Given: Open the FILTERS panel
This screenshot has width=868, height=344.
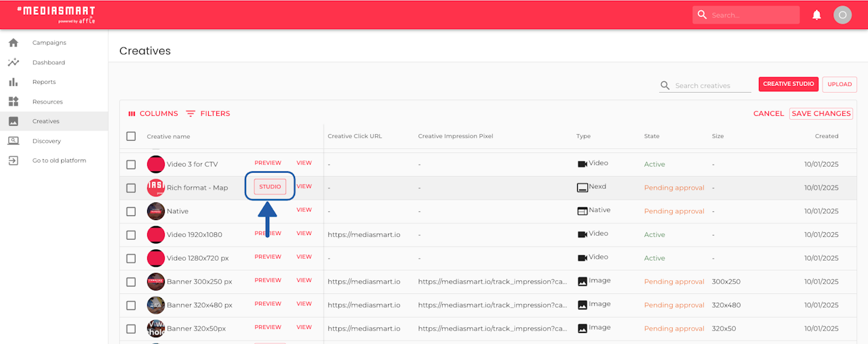Looking at the screenshot, I should [208, 114].
